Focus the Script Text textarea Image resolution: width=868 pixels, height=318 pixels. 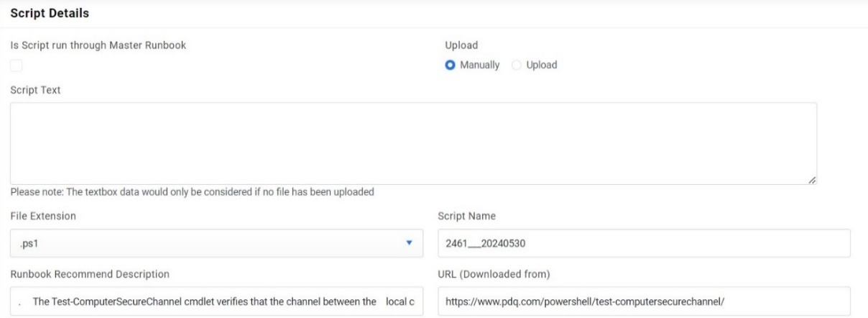[x=413, y=143]
